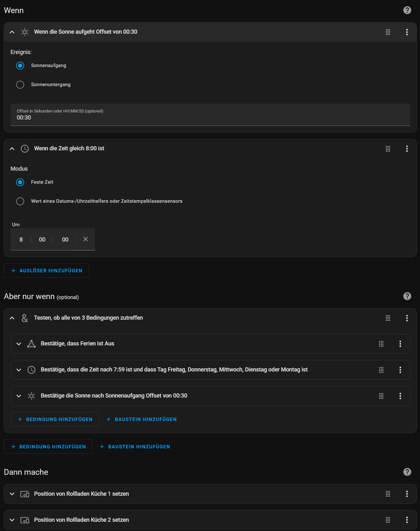420x531 pixels.
Task: Open three-dot menu of sunrise trigger
Action: (x=407, y=32)
